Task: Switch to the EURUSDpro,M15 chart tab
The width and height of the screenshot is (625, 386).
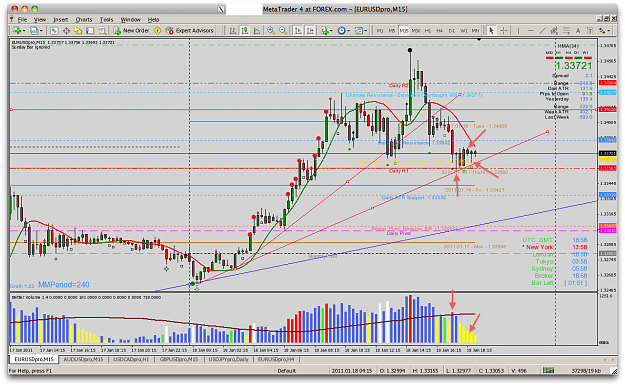Action: (x=33, y=359)
